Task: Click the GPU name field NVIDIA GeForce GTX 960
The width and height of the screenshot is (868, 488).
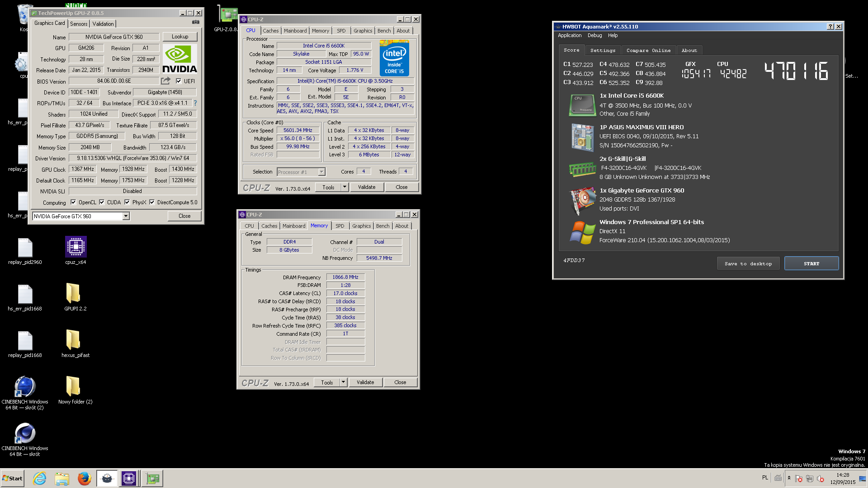Action: tap(114, 37)
